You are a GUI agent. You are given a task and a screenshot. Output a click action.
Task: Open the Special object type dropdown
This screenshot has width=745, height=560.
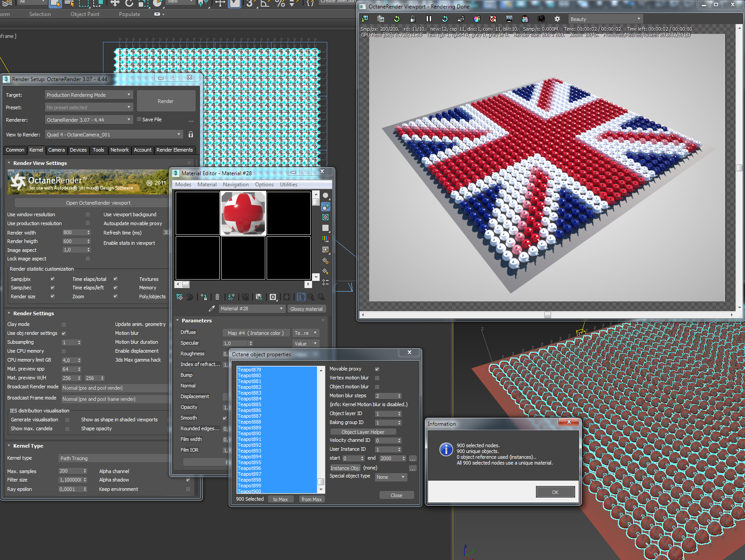391,477
